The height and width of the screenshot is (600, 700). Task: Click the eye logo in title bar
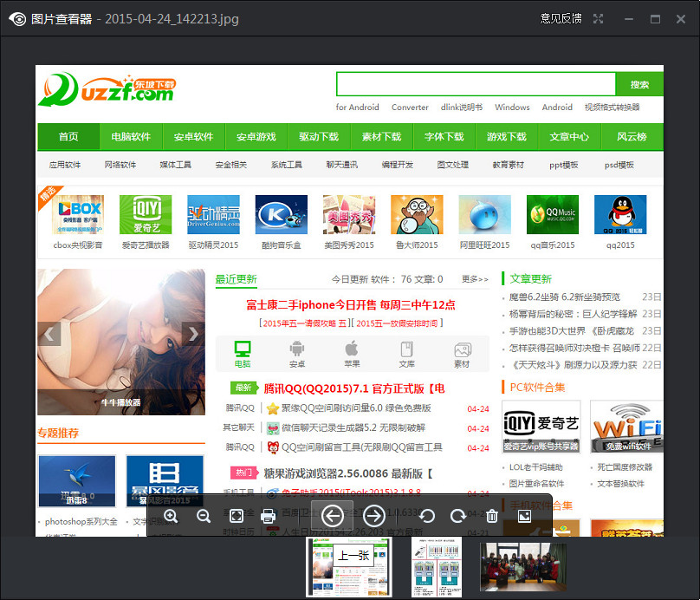tap(17, 19)
